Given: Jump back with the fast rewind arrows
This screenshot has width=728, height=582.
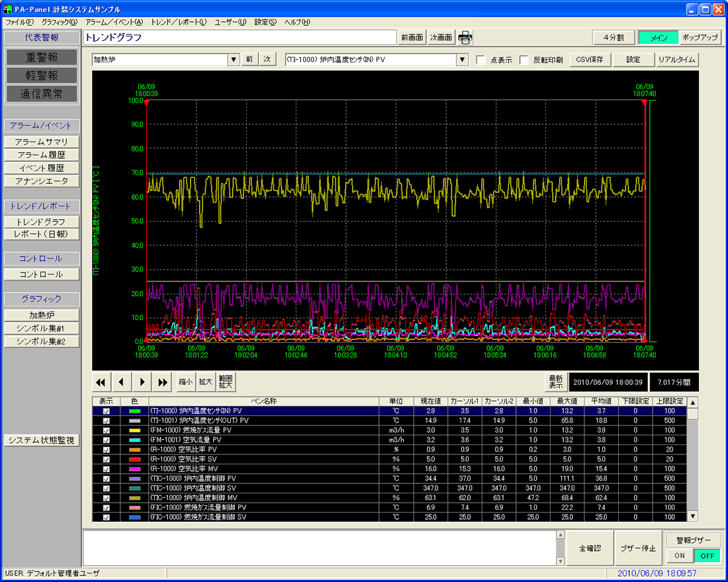Looking at the screenshot, I should (101, 382).
